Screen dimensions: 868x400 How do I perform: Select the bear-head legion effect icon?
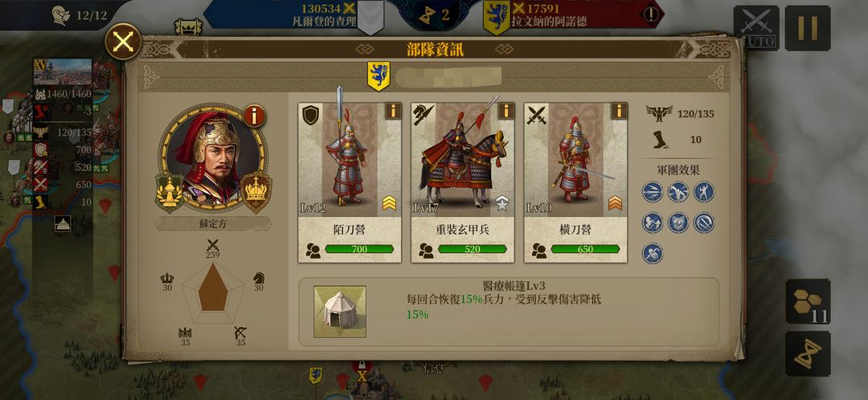coord(678,222)
